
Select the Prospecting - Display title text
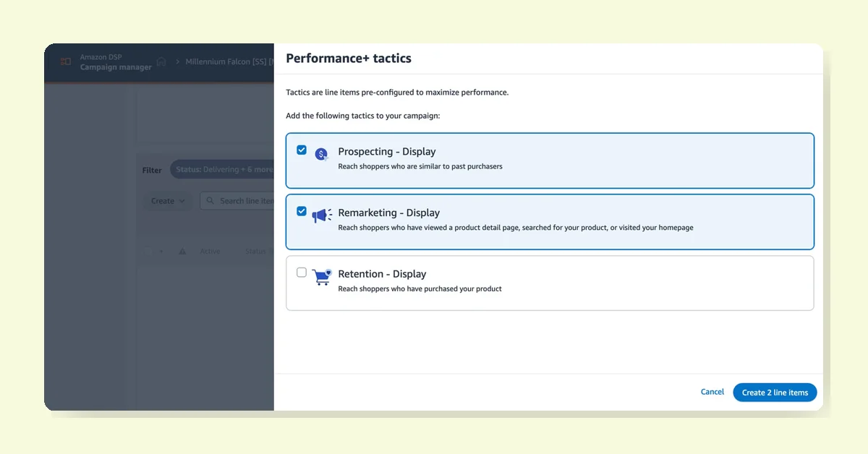[x=387, y=152]
